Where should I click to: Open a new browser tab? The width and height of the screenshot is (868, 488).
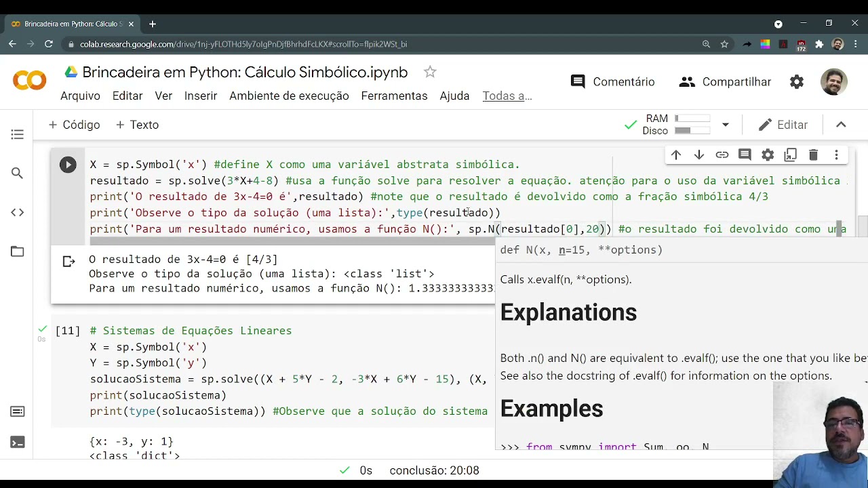pyautogui.click(x=153, y=24)
